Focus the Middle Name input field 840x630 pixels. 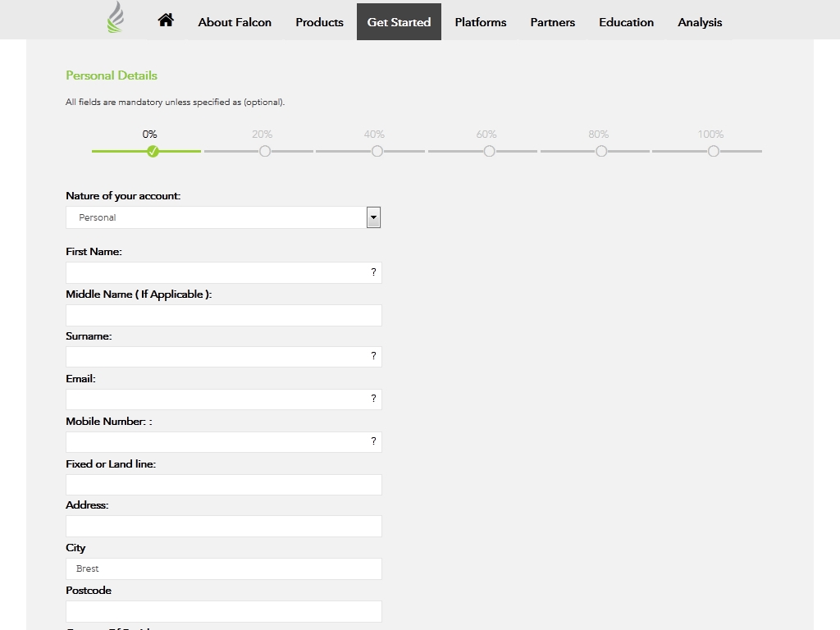coord(223,316)
